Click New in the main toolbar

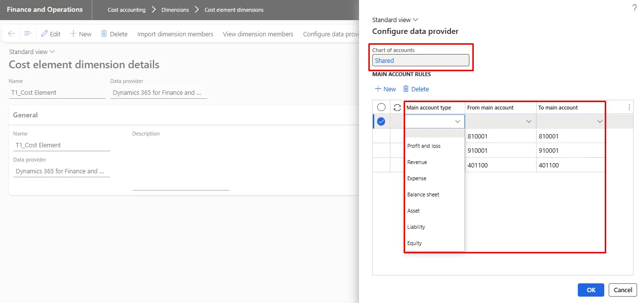point(80,34)
